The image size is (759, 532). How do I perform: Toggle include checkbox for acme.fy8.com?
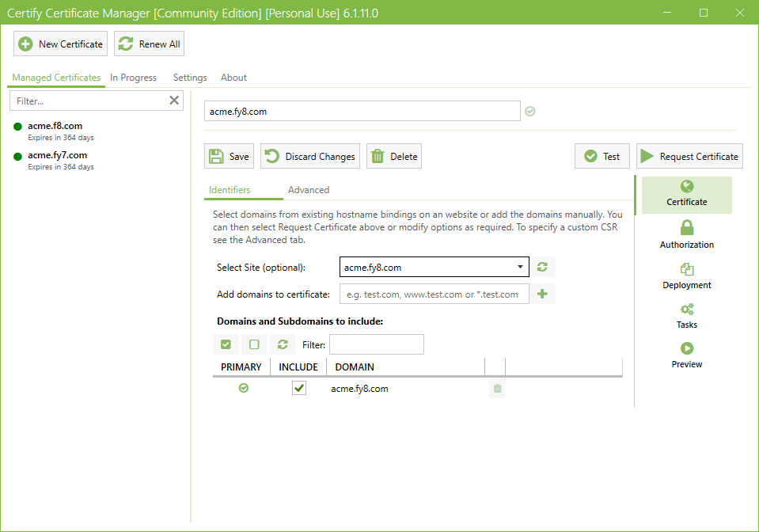[x=299, y=388]
